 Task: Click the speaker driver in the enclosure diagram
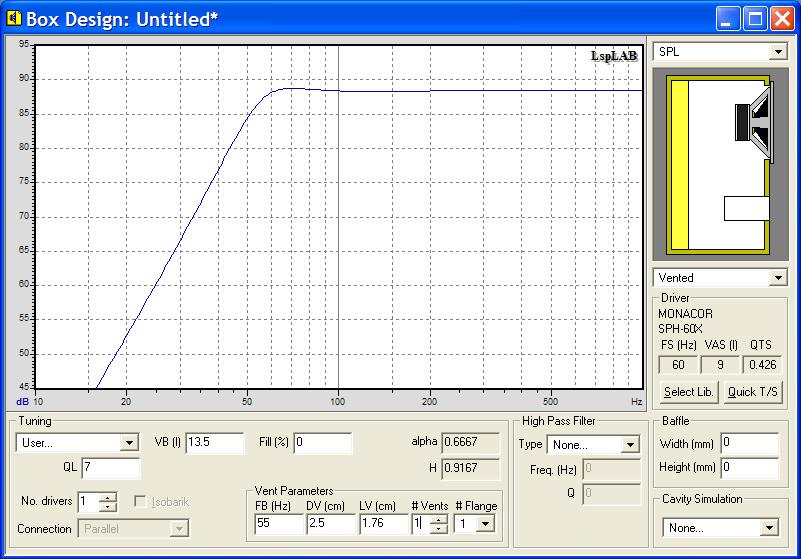(753, 123)
